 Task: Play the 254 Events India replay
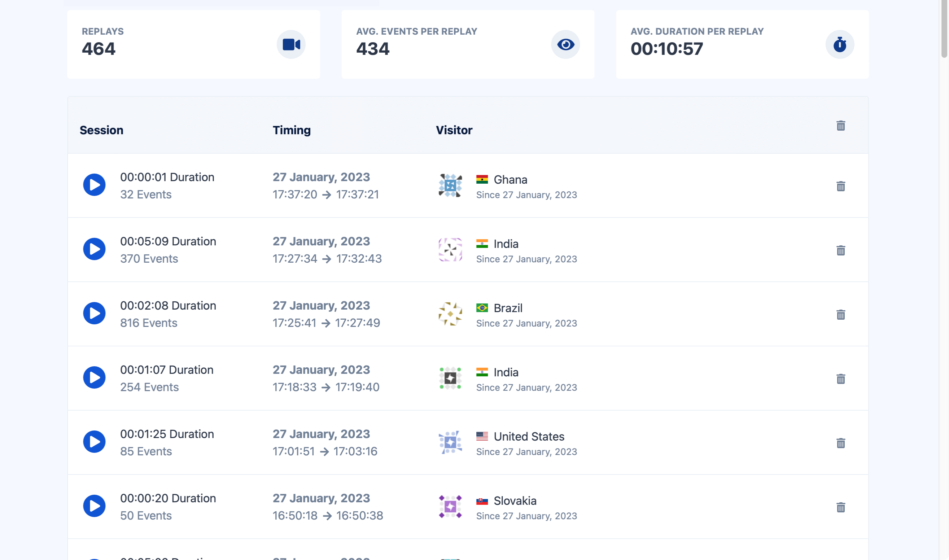click(94, 377)
